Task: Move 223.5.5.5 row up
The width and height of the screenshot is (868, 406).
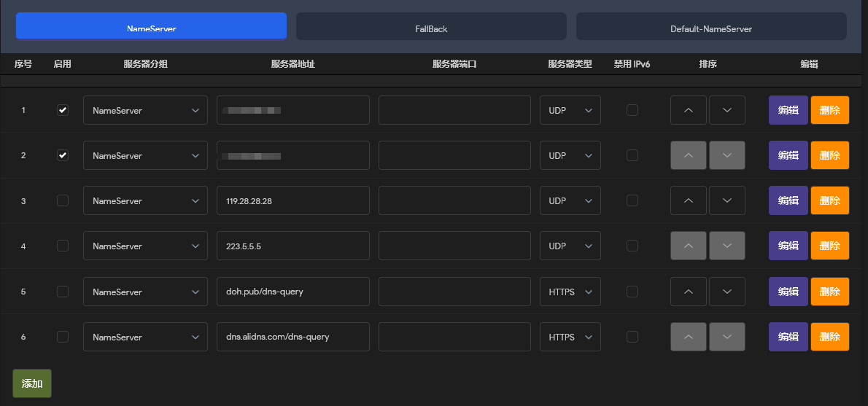Action: pos(688,246)
